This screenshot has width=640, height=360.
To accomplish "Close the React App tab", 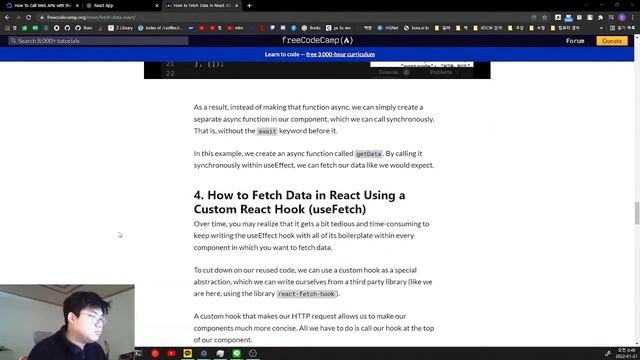I will 157,6.
